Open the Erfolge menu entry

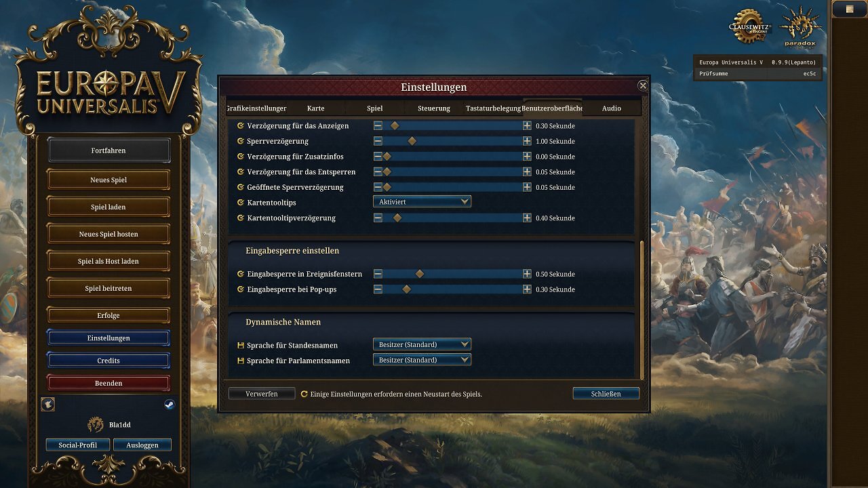click(108, 316)
